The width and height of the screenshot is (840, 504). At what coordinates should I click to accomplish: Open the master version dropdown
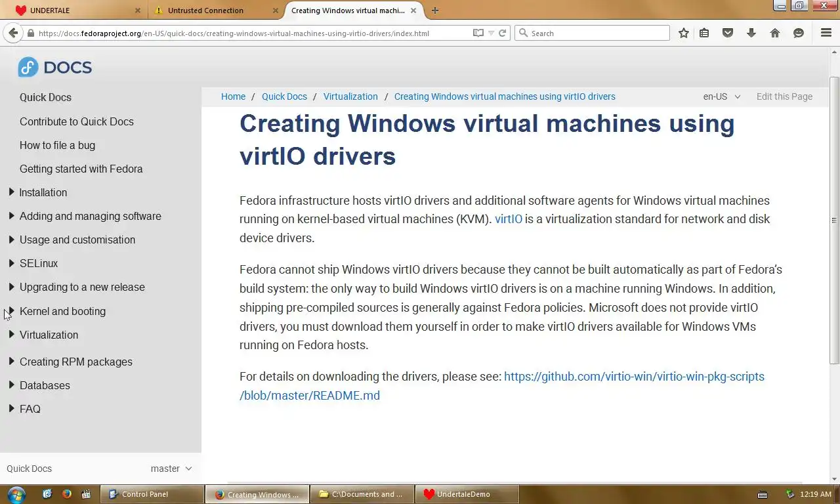tap(171, 469)
